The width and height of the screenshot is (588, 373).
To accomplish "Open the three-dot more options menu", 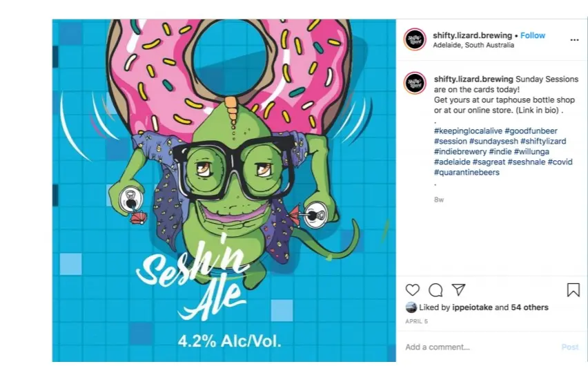I will click(574, 40).
